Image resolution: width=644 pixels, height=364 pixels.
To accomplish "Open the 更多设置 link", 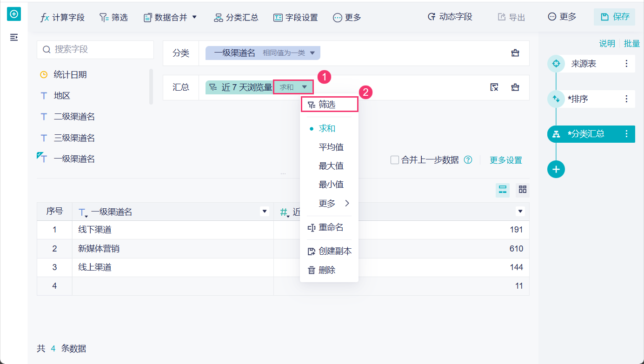I will click(x=505, y=160).
